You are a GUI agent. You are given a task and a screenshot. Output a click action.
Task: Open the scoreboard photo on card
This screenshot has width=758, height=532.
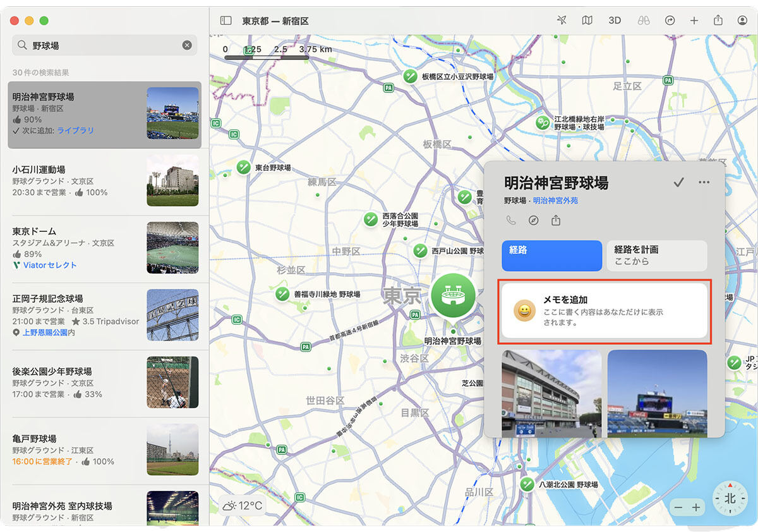pos(658,394)
